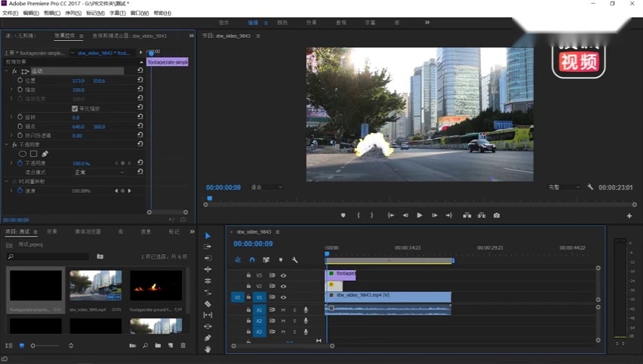Click the Add Marker icon below the monitor
Image resolution: width=643 pixels, height=364 pixels.
tap(343, 215)
